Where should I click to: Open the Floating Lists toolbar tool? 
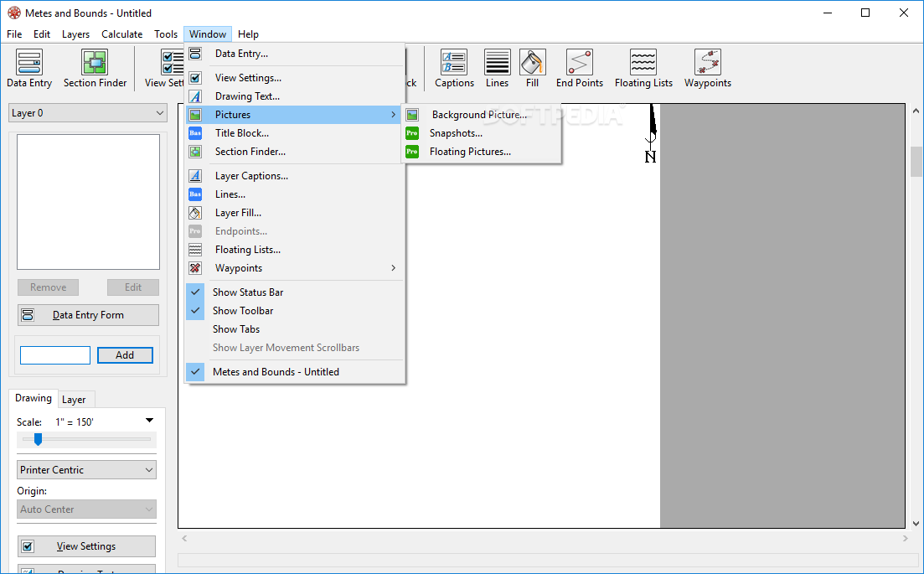(643, 69)
